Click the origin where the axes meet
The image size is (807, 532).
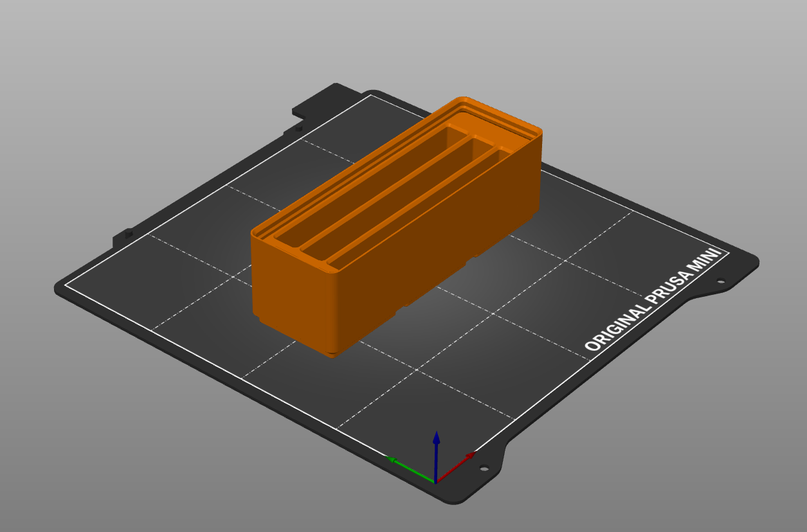point(436,482)
